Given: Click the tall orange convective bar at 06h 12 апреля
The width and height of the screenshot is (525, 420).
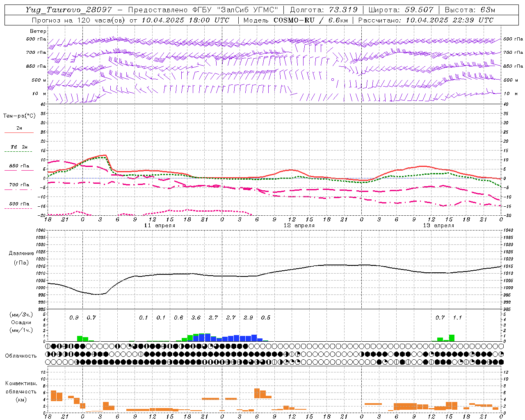Looking at the screenshot, I should click(x=257, y=393).
